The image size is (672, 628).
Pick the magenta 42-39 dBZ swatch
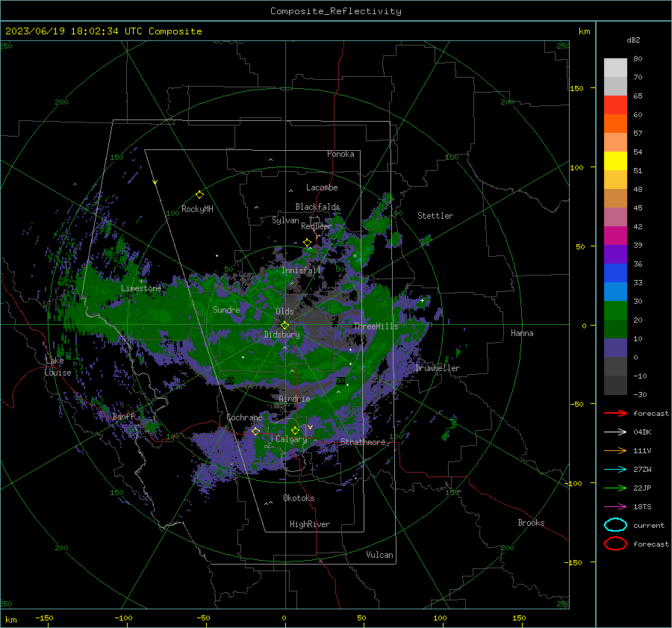[615, 236]
